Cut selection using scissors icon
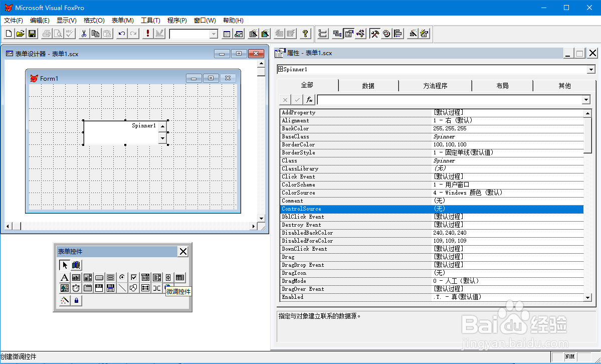This screenshot has height=364, width=601. point(84,34)
